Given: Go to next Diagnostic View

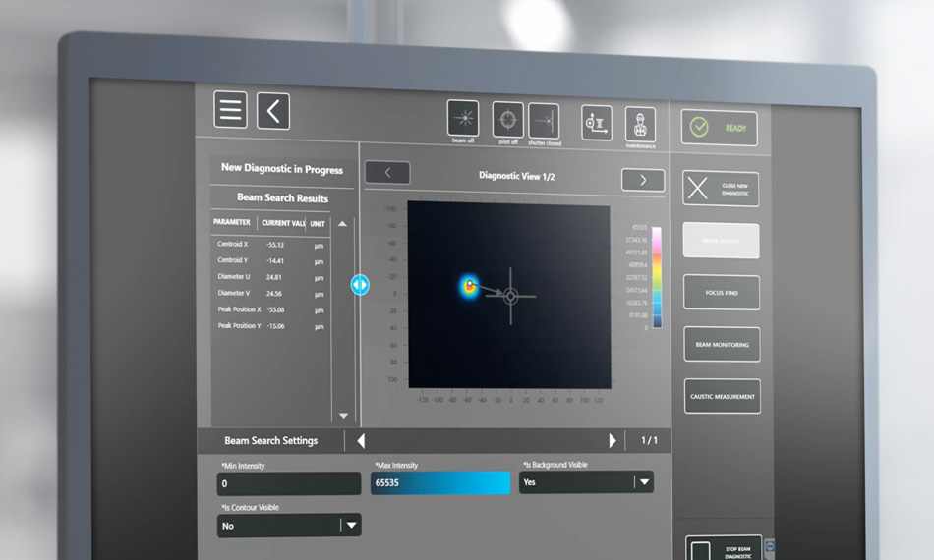Looking at the screenshot, I should 643,180.
